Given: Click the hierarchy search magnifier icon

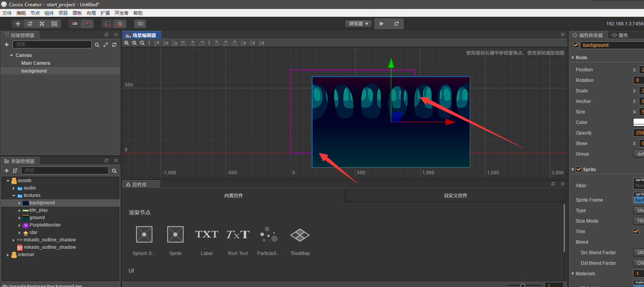Looking at the screenshot, I should pos(97,45).
